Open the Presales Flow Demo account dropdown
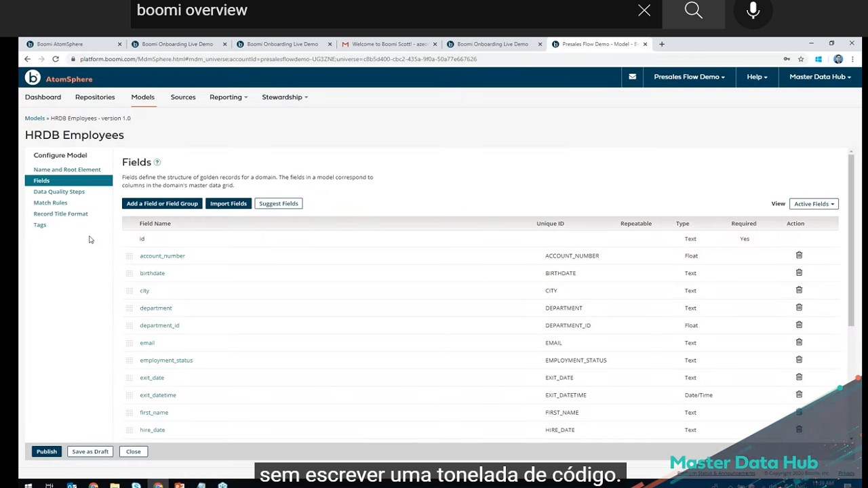This screenshot has height=488, width=868. [x=689, y=77]
